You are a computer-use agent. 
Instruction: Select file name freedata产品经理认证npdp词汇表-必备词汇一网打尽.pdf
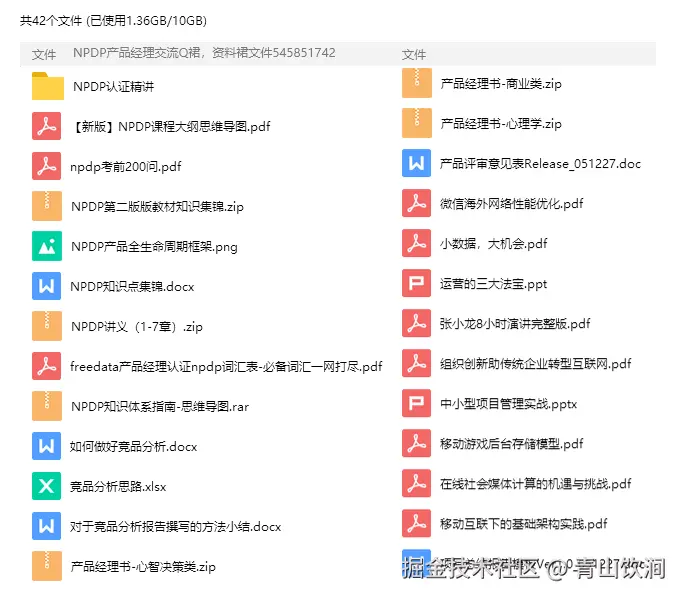[226, 366]
